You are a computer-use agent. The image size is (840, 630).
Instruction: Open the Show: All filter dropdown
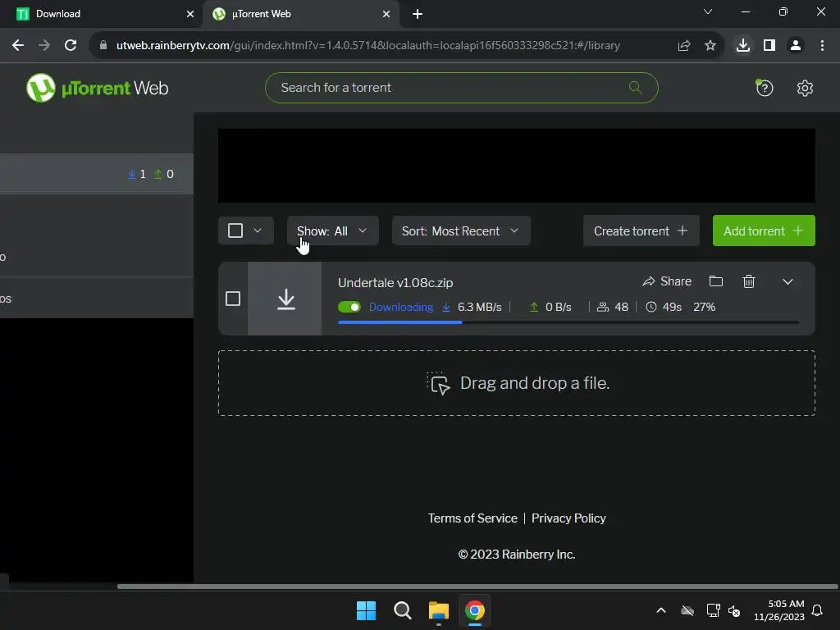click(x=333, y=231)
